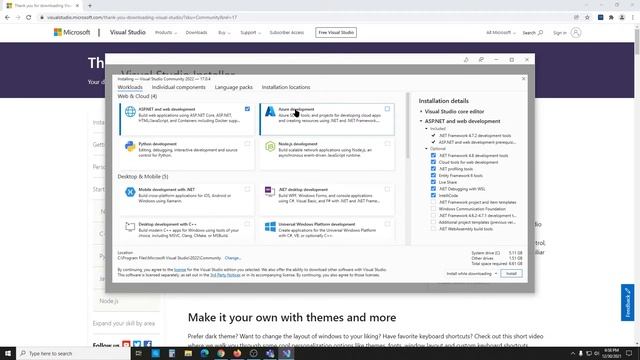Open the Windows Start menu
The width and height of the screenshot is (640, 360).
8,353
